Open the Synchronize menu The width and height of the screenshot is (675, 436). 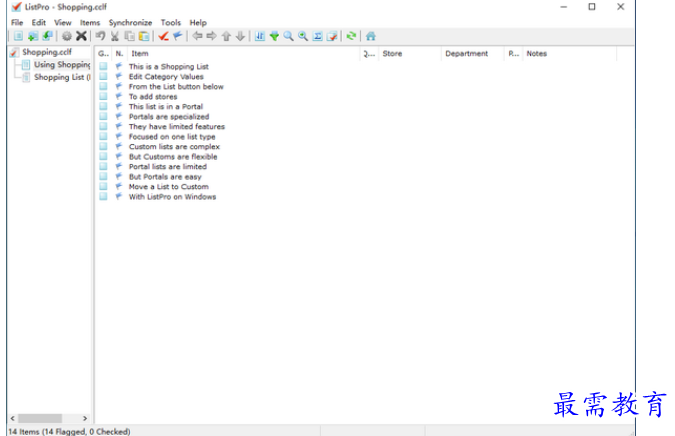pos(130,22)
